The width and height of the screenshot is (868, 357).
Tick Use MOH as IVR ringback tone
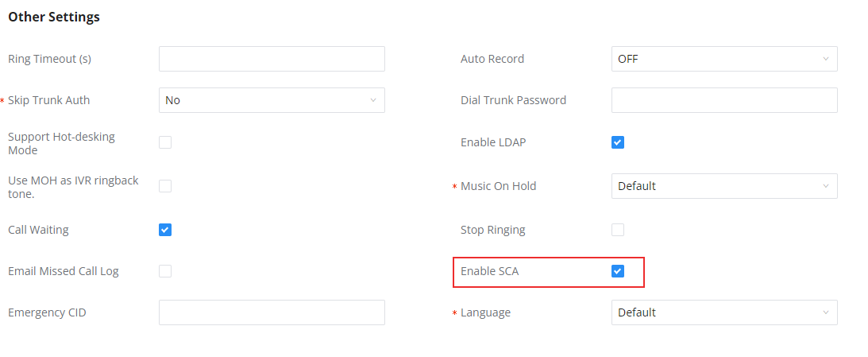(165, 186)
